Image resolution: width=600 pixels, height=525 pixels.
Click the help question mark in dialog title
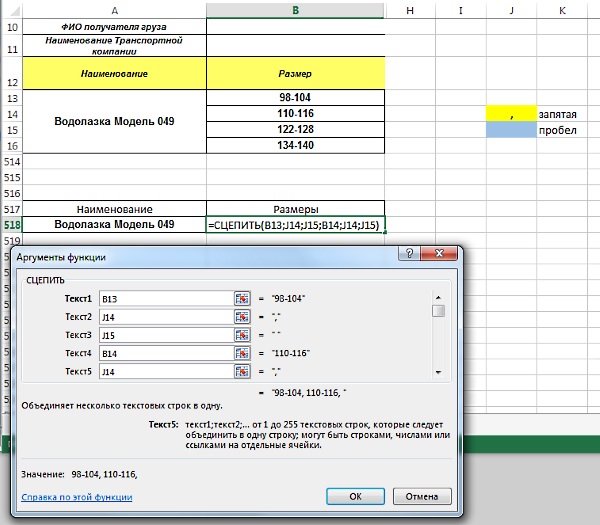408,256
